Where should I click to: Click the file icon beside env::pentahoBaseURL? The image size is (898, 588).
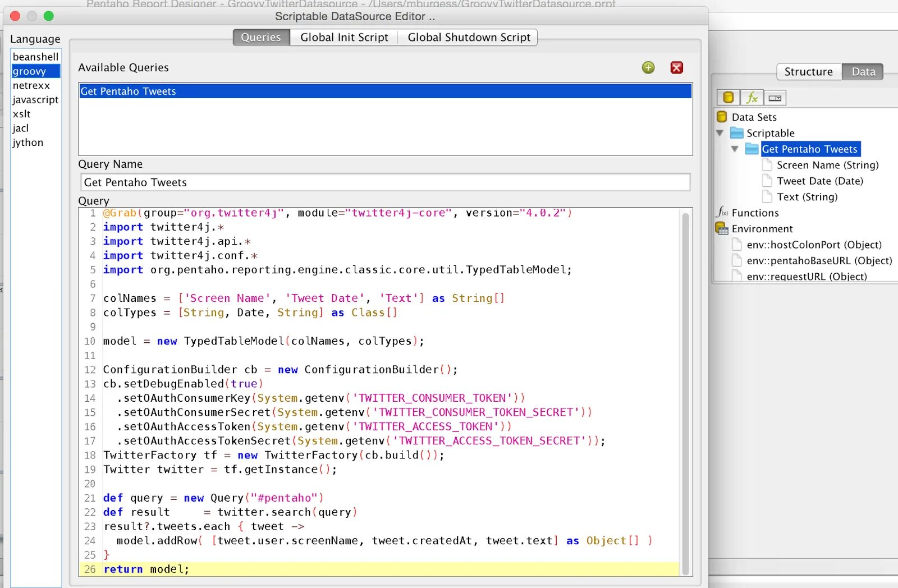737,260
